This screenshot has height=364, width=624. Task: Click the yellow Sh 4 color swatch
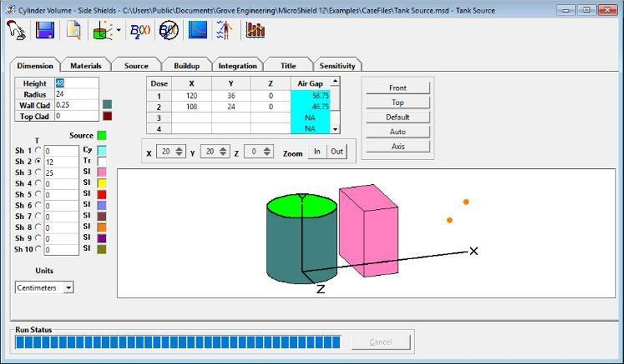click(x=102, y=183)
